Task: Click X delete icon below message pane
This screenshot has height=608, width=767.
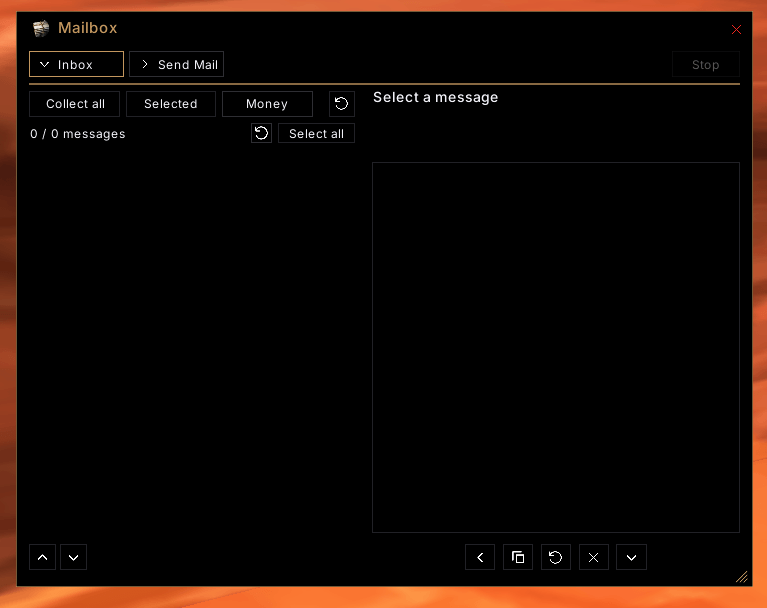Action: pyautogui.click(x=593, y=557)
